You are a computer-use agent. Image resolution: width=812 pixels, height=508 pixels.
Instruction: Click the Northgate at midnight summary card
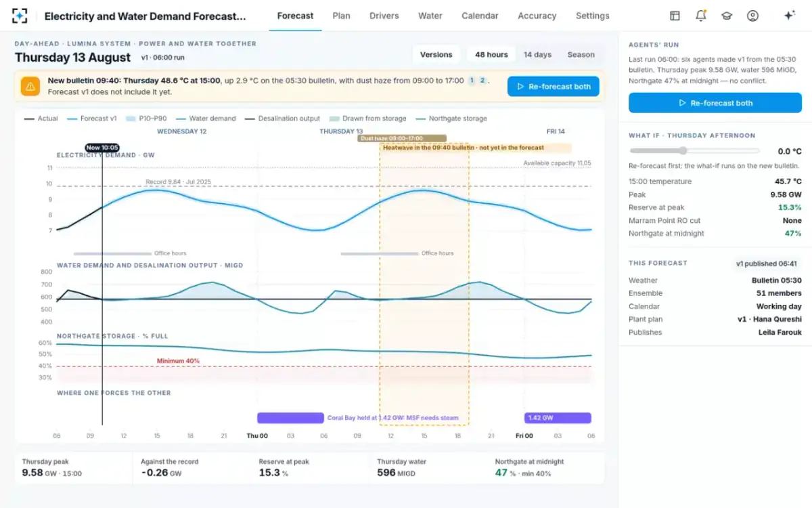(x=546, y=468)
